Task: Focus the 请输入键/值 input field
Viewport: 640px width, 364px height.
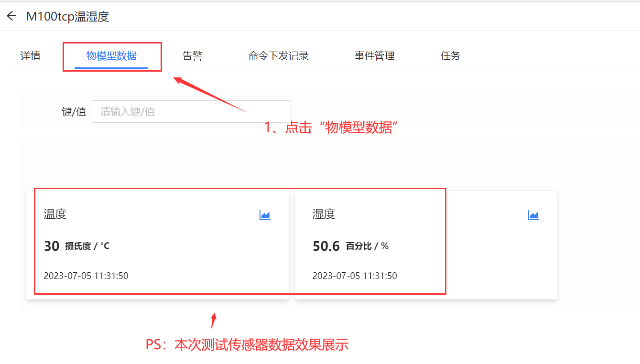Action: (x=191, y=112)
